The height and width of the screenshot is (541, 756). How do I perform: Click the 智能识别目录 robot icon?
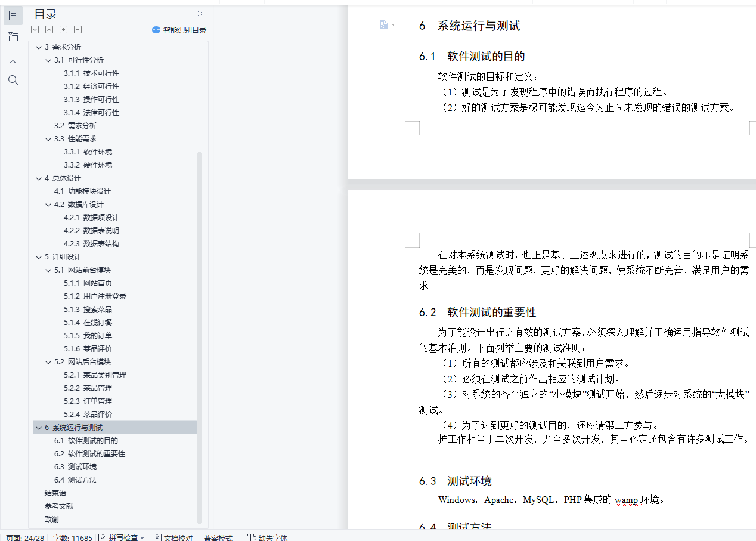click(x=156, y=30)
